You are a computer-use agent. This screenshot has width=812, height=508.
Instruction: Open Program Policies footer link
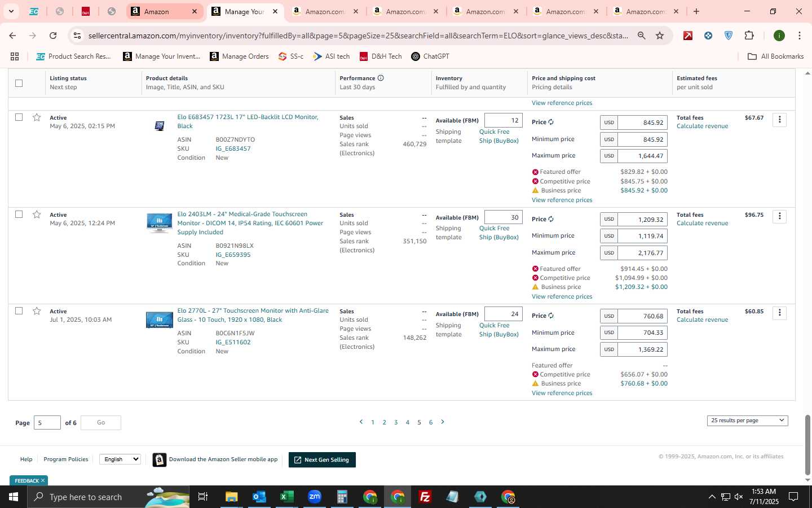coord(66,459)
